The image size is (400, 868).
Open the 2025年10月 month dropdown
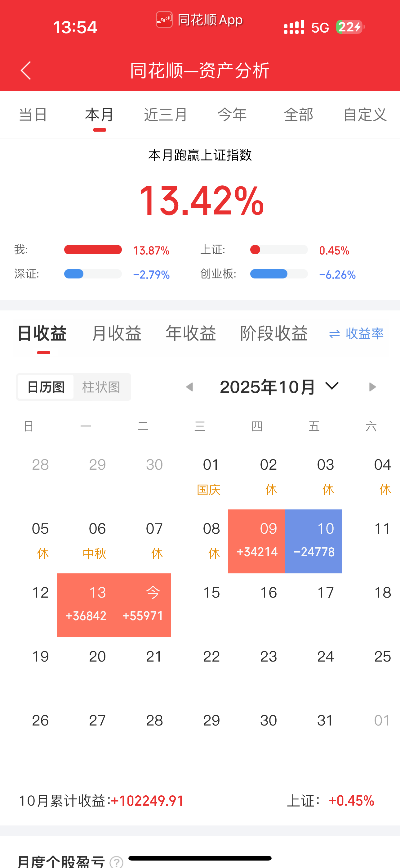(x=279, y=387)
